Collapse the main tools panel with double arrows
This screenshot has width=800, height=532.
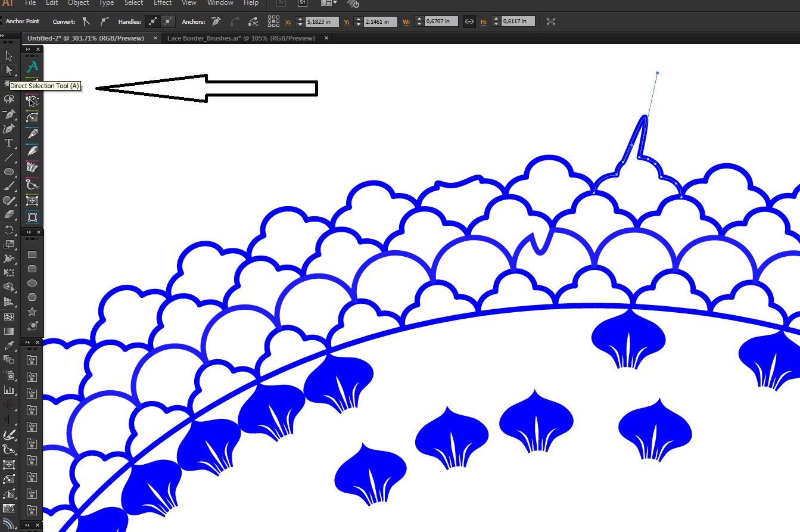(x=3, y=36)
